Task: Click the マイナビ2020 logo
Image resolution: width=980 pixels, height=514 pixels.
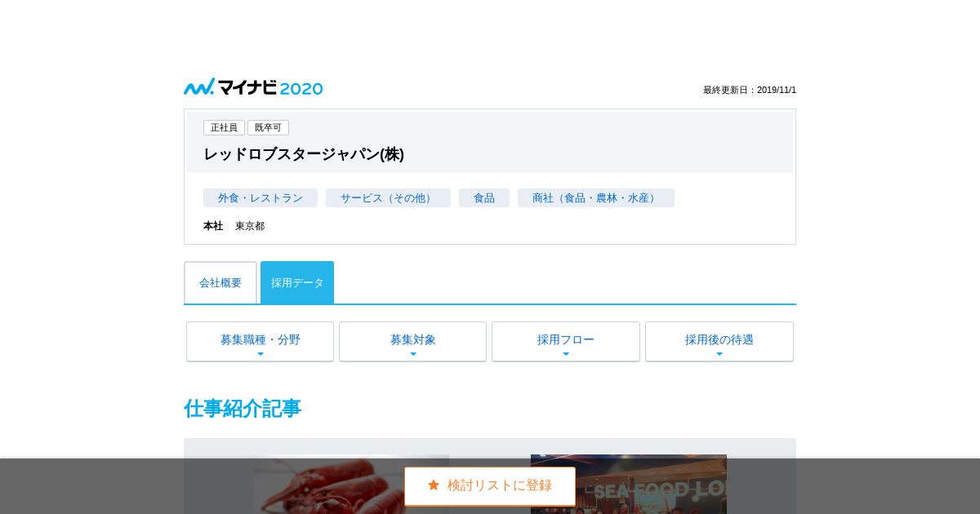Action: pyautogui.click(x=253, y=87)
